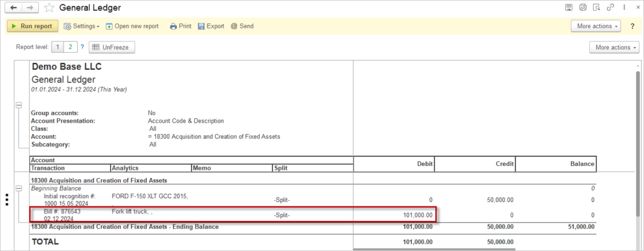
Task: Click the Ending Balance row label
Action: click(x=125, y=226)
